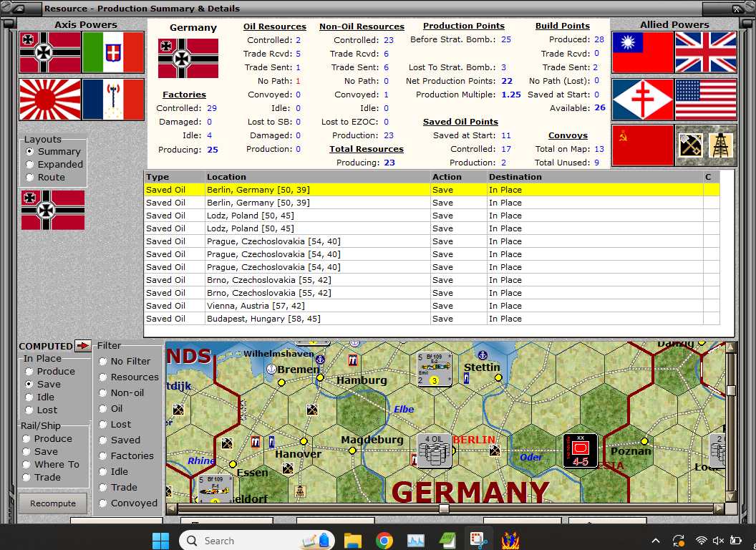
Task: Click the Location column header
Action: click(x=317, y=177)
